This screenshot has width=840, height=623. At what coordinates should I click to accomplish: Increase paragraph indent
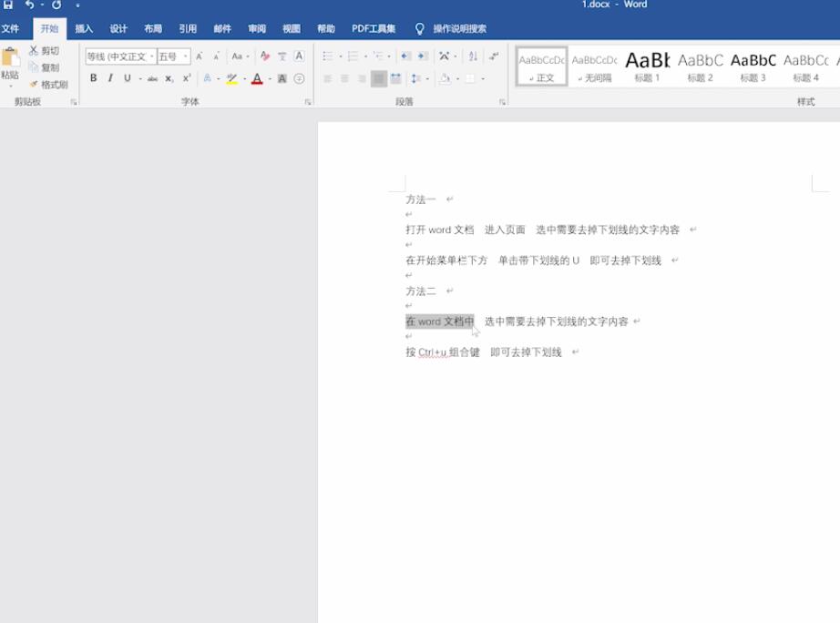coord(424,56)
